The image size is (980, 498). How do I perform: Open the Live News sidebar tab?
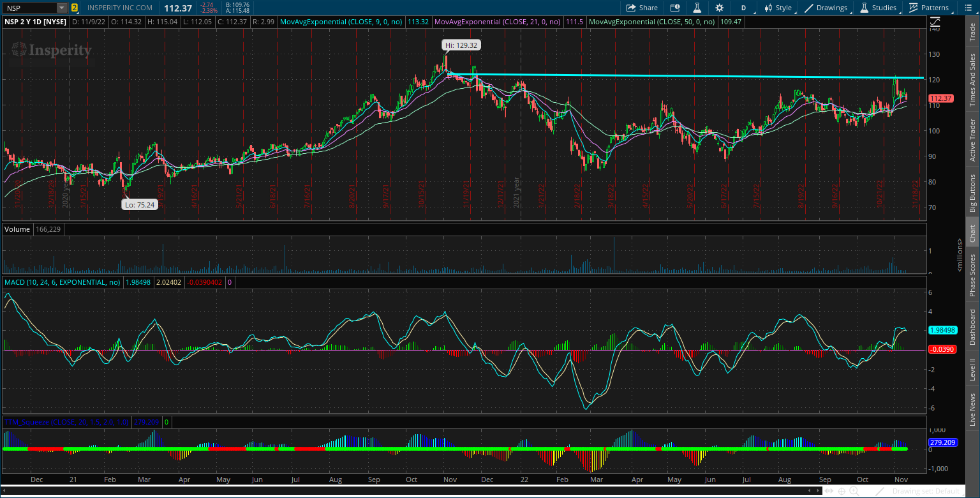tap(972, 410)
